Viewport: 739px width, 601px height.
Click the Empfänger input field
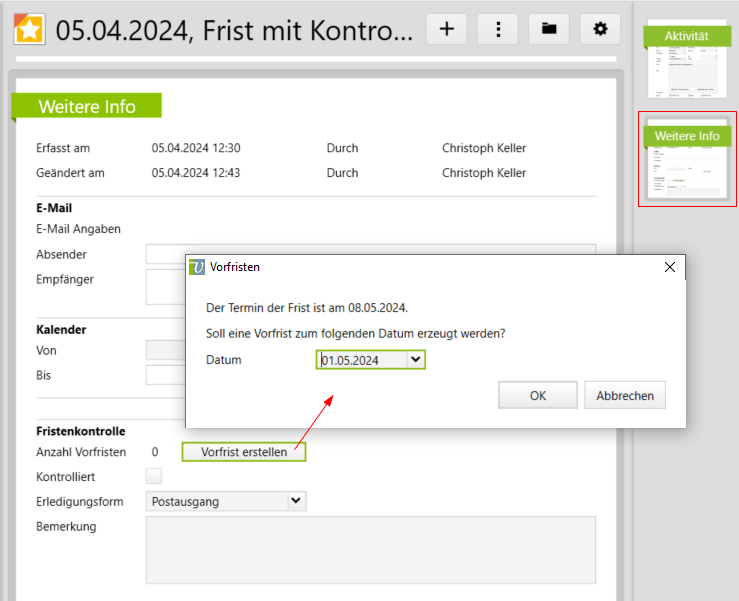[x=165, y=286]
